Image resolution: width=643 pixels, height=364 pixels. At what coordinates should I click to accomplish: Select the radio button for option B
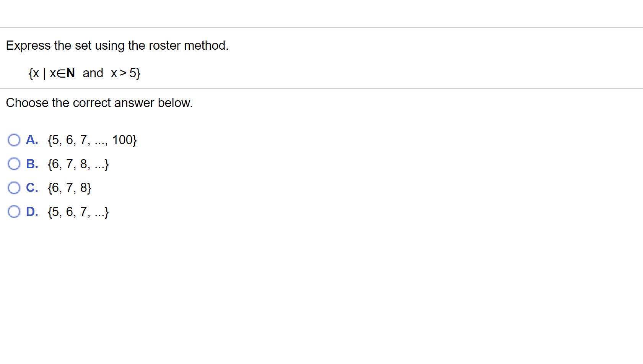(14, 164)
